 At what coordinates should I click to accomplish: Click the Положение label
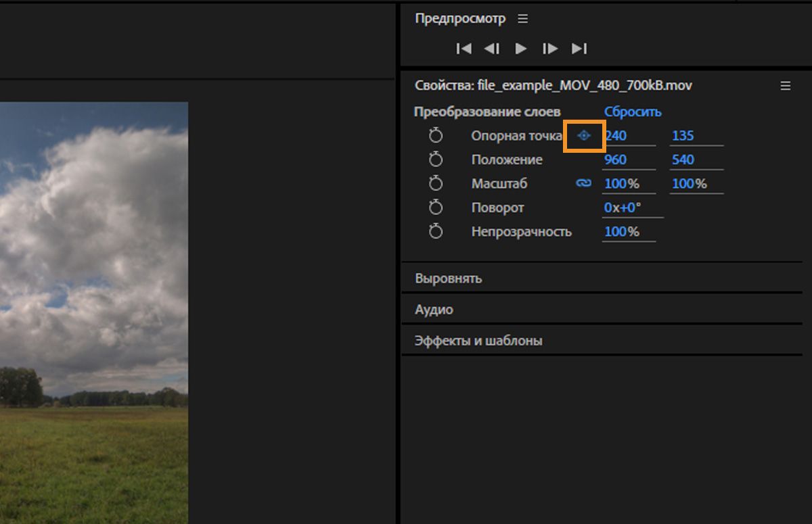coord(507,160)
